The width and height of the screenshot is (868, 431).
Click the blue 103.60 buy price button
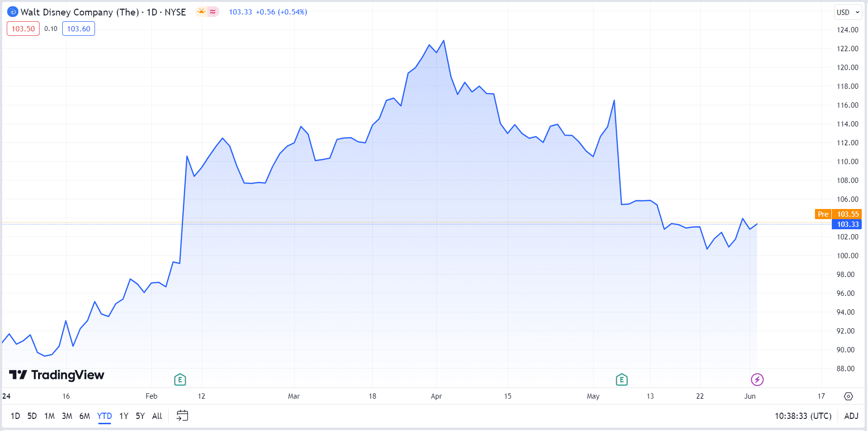[x=79, y=28]
